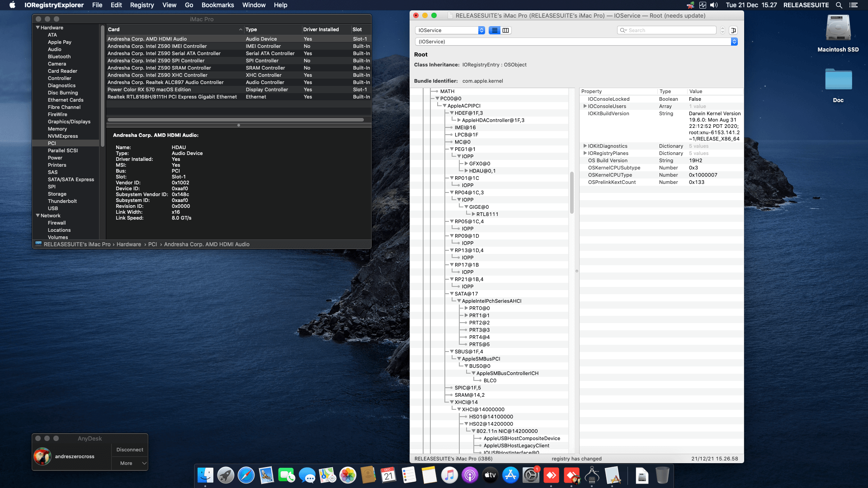Open Finder from the Dock
Viewport: 868px width, 488px height.
click(206, 475)
